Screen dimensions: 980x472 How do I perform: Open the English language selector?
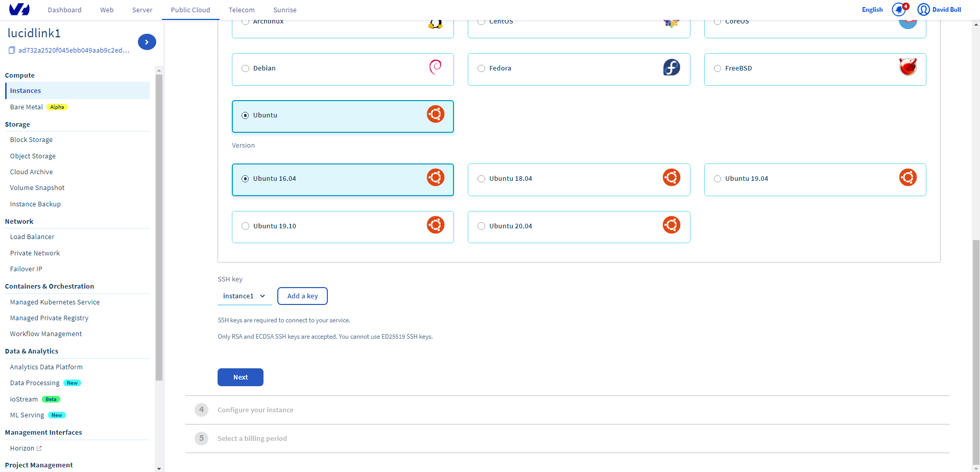pos(872,10)
